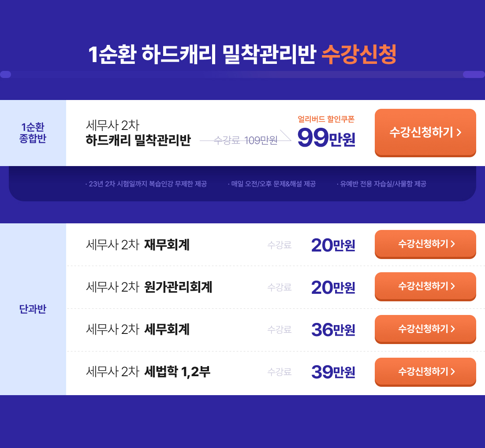Screen dimensions: 485x448
Task: Click chevron arrow on 세법학 enrollment button
Action: point(453,371)
